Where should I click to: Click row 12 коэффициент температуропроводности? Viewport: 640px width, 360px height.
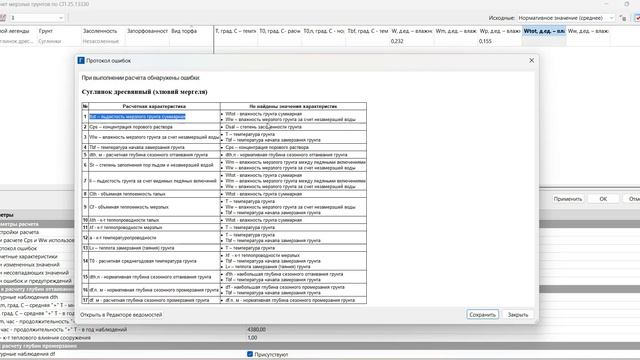[122, 238]
